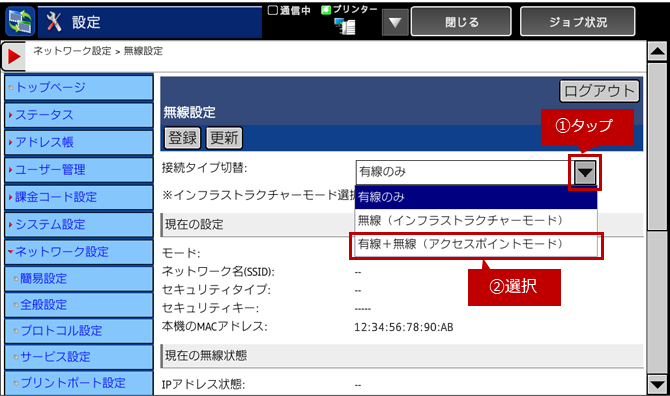The image size is (670, 396).
Task: Open 簡易設定 submenu item
Action: (79, 279)
